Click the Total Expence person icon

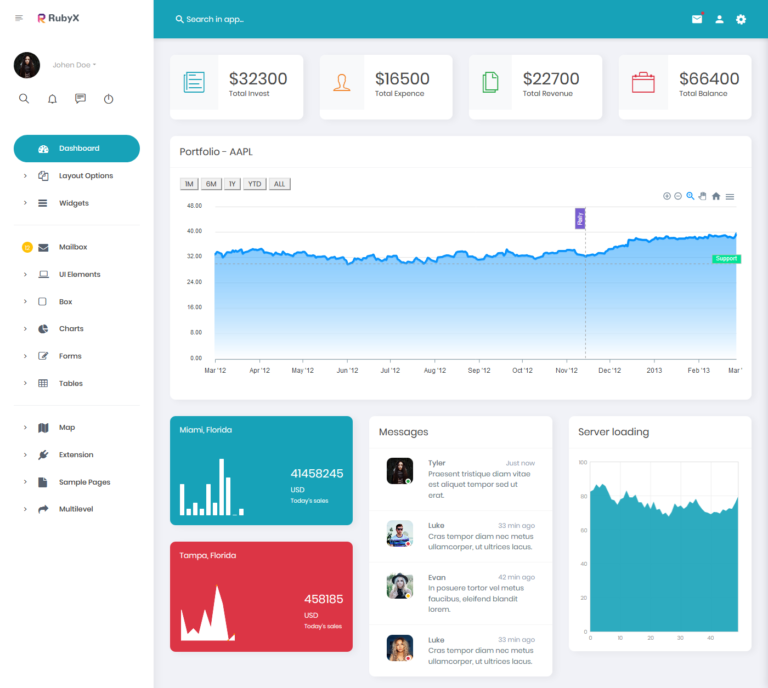pos(342,82)
